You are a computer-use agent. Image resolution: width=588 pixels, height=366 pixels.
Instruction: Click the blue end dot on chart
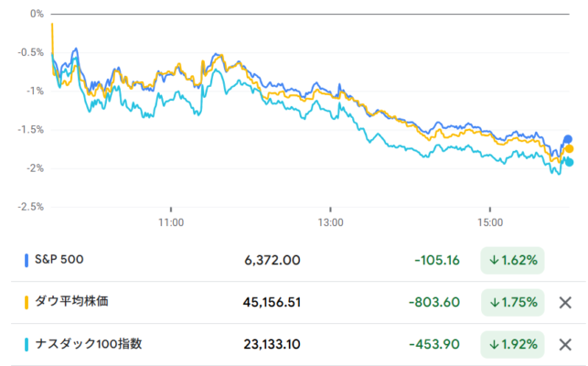(568, 139)
